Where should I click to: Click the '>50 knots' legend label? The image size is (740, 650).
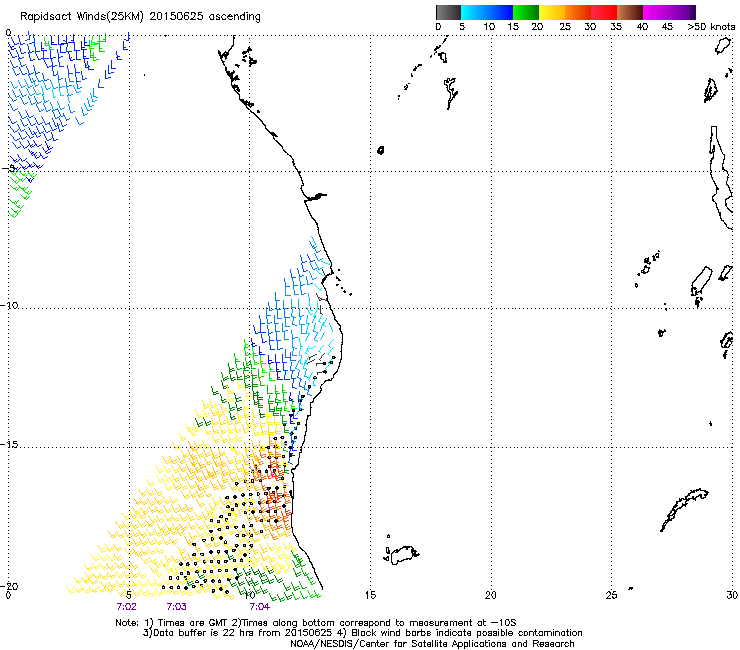(711, 27)
